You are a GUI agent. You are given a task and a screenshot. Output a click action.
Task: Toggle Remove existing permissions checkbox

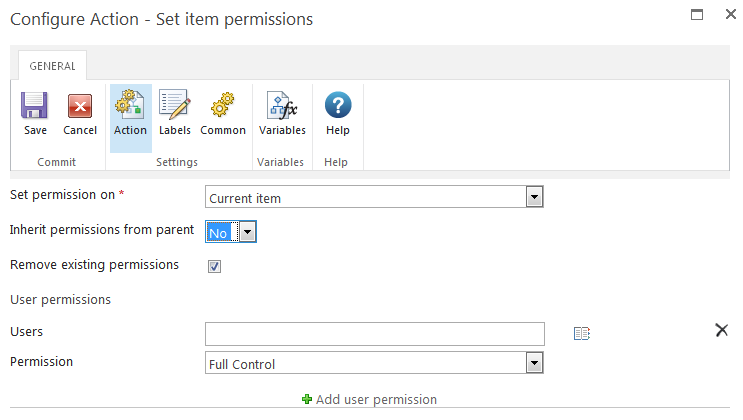point(215,266)
